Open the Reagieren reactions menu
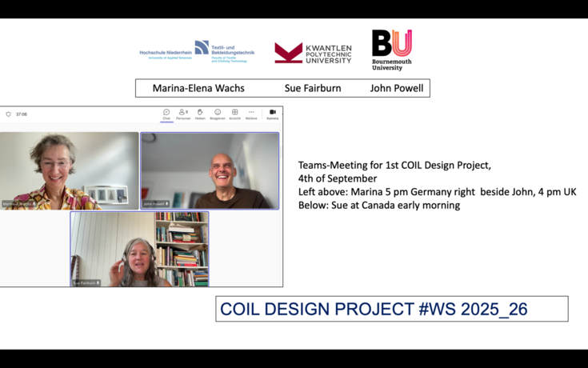588x368 pixels. [218, 114]
